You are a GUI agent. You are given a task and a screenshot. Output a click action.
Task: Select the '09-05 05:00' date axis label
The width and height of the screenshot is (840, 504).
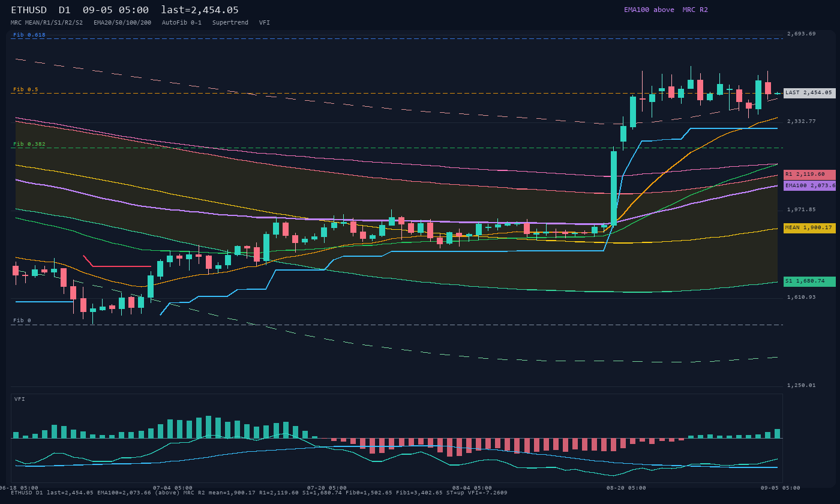point(781,488)
